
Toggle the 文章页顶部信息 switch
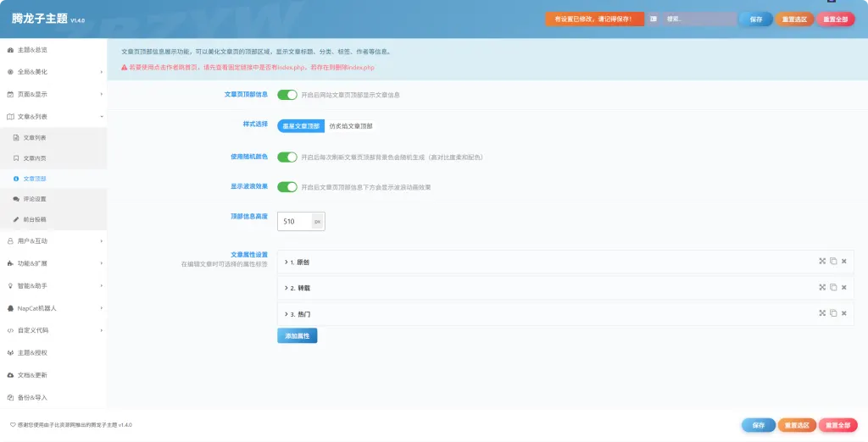point(287,95)
